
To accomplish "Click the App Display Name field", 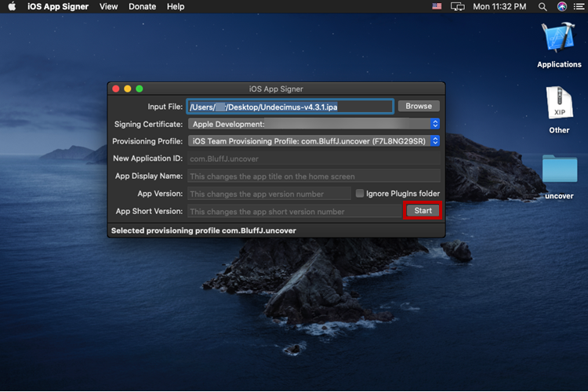I will [314, 176].
